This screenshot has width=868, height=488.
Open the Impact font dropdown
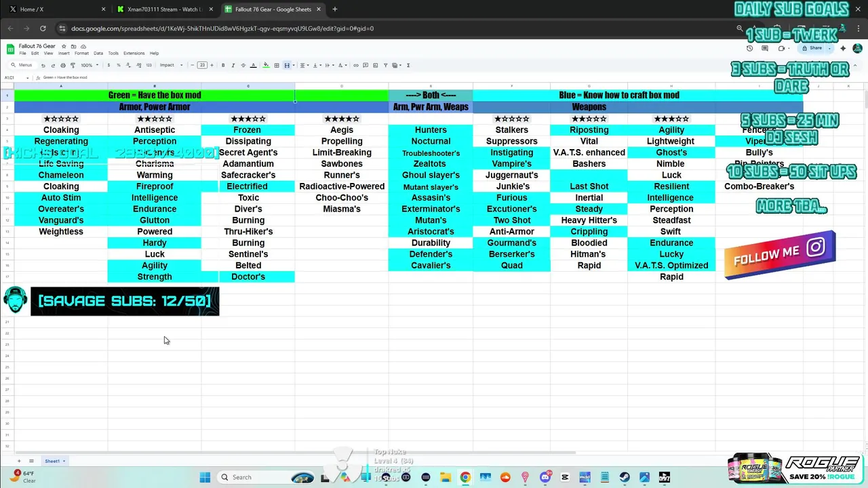point(171,65)
